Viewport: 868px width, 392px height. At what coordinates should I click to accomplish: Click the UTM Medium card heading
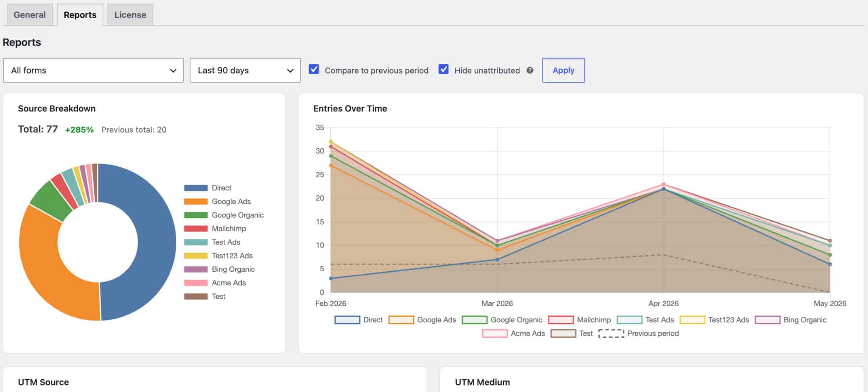482,382
